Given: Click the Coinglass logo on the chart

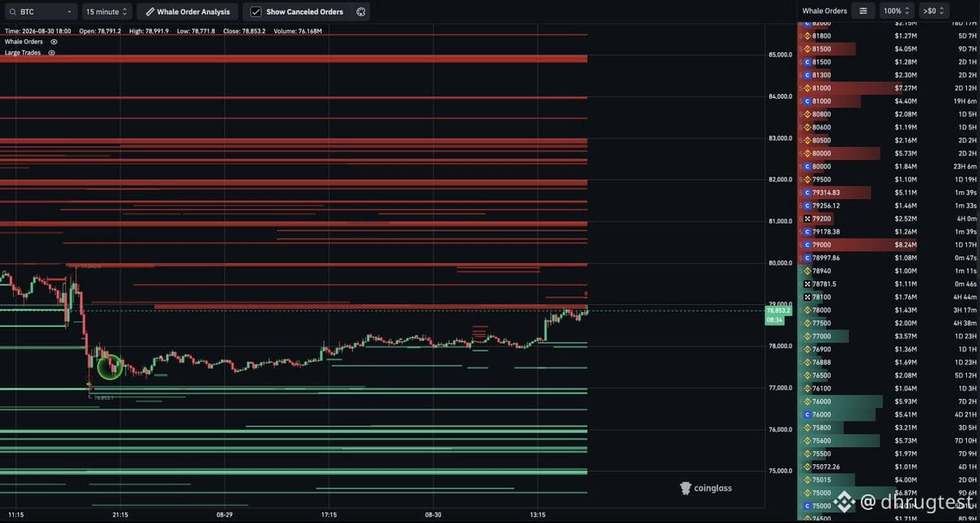Looking at the screenshot, I should pos(706,488).
